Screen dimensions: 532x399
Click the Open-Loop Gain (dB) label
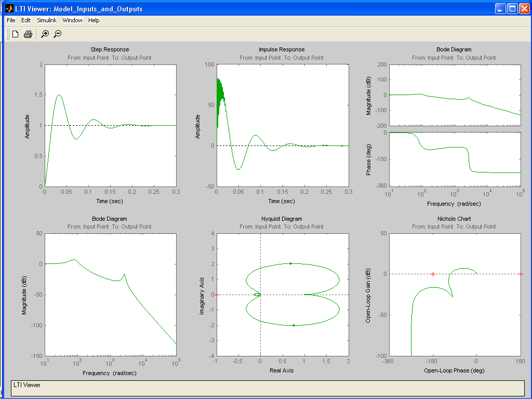click(x=368, y=296)
